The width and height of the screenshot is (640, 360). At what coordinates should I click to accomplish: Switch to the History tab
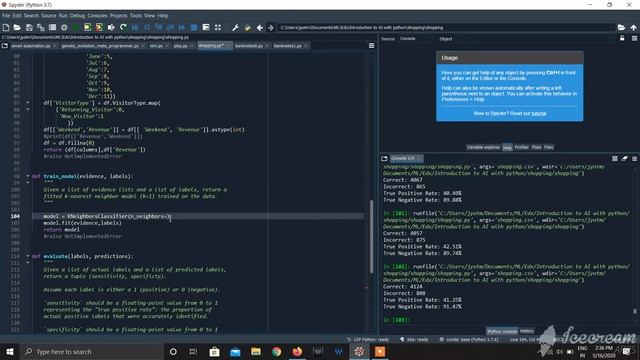pos(527,331)
